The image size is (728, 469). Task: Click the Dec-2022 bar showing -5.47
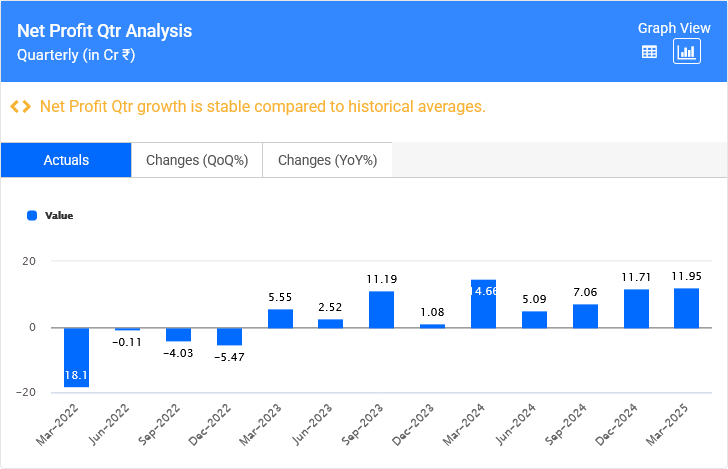point(229,336)
